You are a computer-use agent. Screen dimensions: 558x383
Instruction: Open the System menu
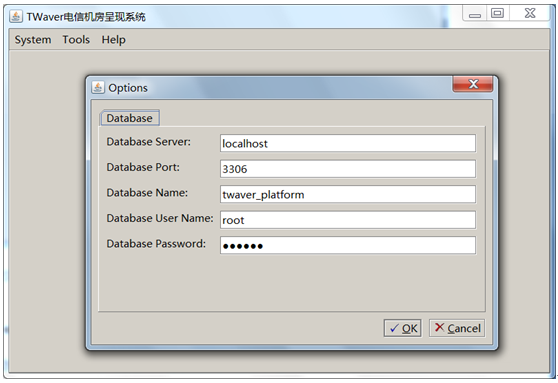tap(33, 40)
